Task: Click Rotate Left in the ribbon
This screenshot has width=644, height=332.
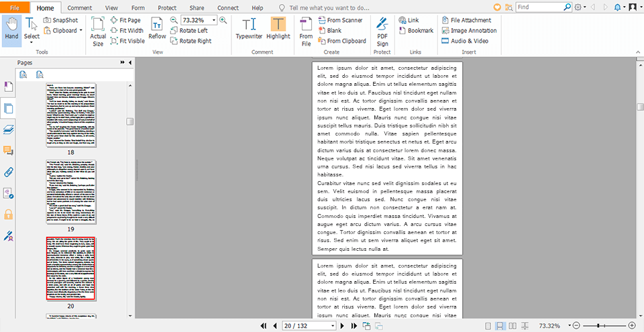Action: coord(189,31)
